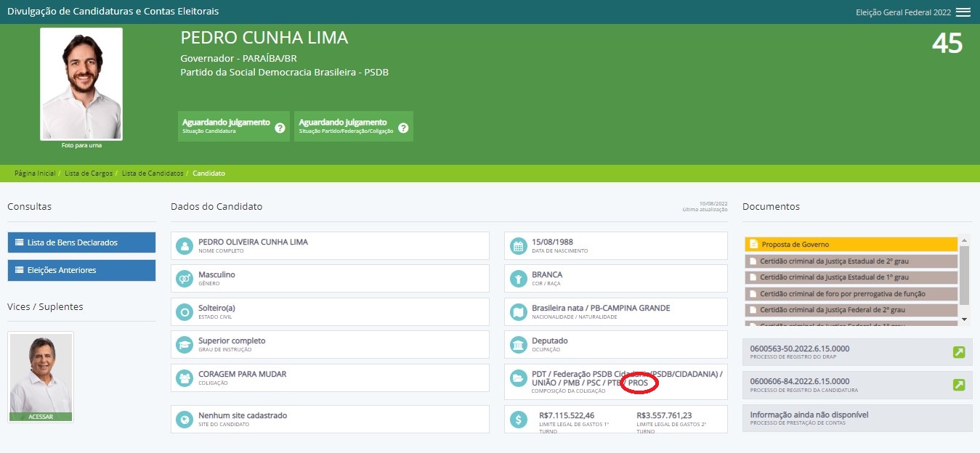Click document icon beside Proposta de Governo
The height and width of the screenshot is (453, 980).
[x=754, y=245]
